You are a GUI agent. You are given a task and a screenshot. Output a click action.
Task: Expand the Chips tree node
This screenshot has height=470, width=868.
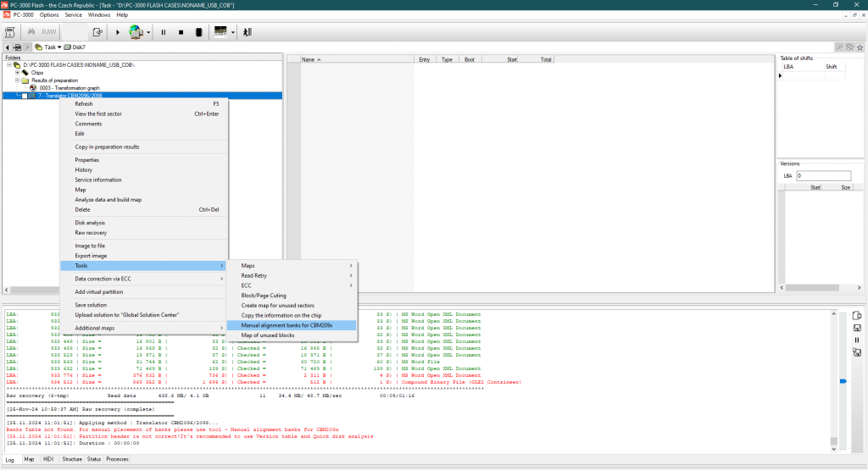coord(17,73)
